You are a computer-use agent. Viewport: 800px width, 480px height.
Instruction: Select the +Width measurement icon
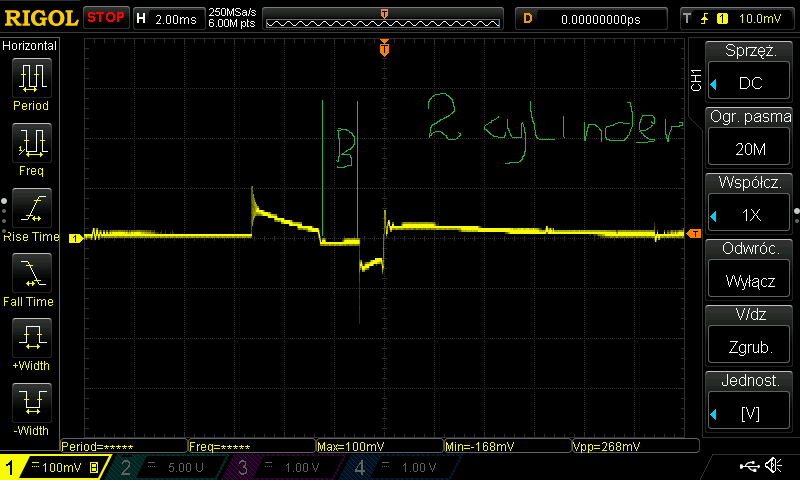point(32,338)
